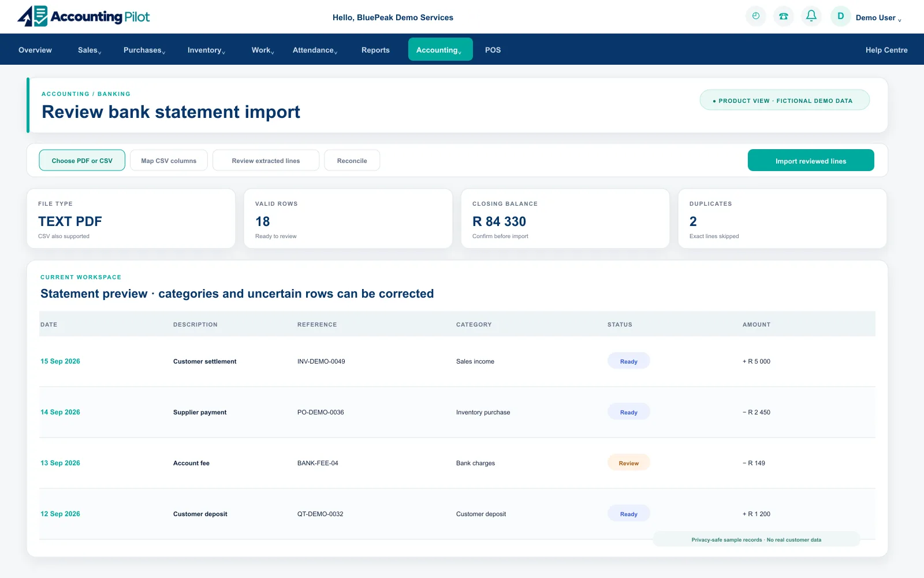
Task: Click the Sales income category cell
Action: [475, 361]
